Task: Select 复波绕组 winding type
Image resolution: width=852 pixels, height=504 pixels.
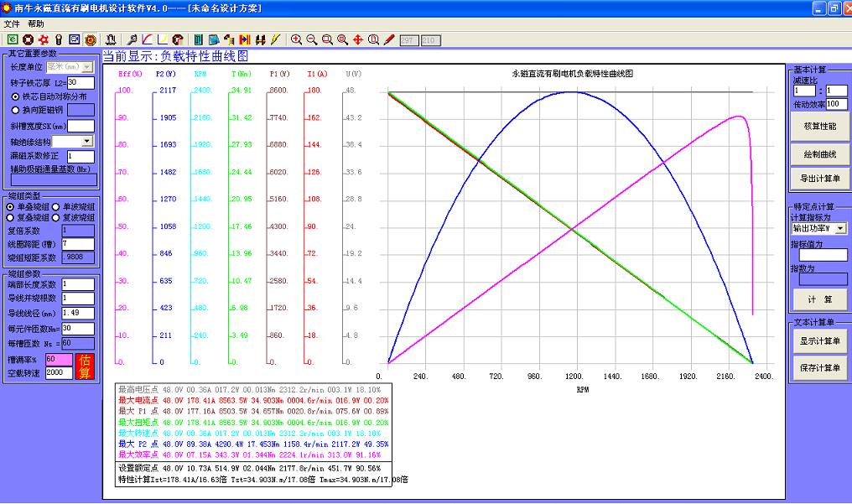Action: pyautogui.click(x=55, y=217)
